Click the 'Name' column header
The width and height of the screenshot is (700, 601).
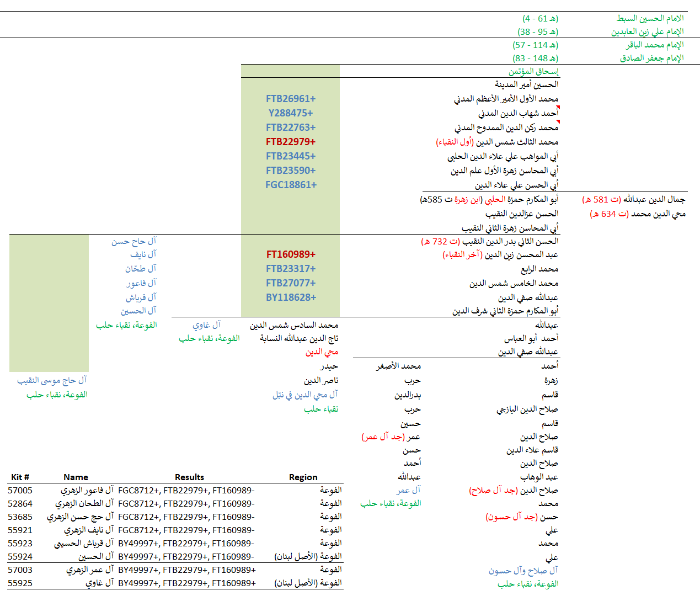(x=76, y=477)
